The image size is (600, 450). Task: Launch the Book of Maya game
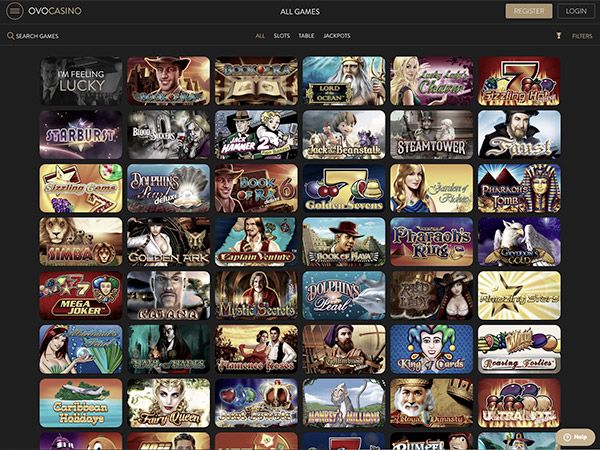(x=344, y=242)
